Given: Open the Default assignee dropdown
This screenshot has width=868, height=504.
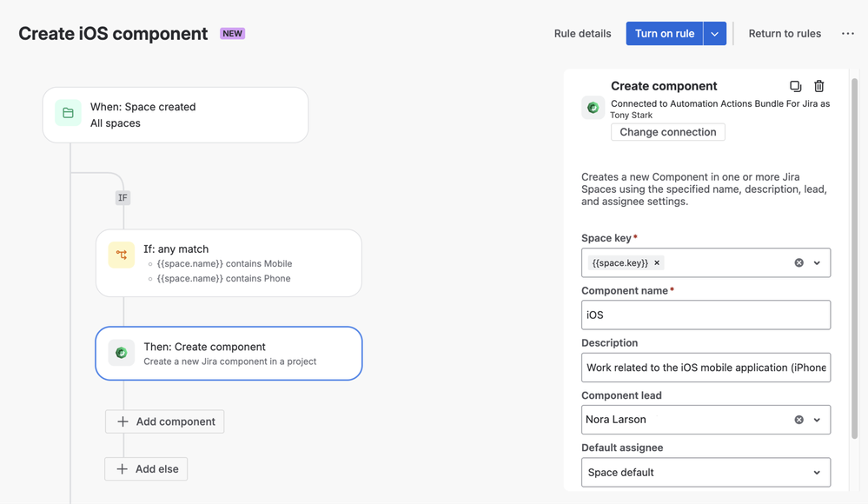Looking at the screenshot, I should [x=816, y=472].
